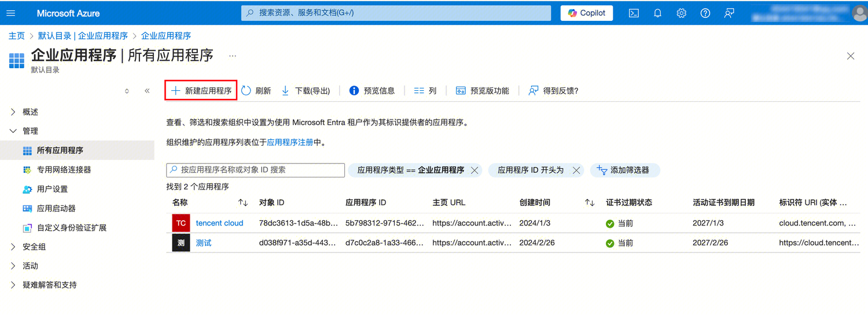The width and height of the screenshot is (868, 315).
Task: Click the red TC application thumbnail
Action: coord(181,223)
